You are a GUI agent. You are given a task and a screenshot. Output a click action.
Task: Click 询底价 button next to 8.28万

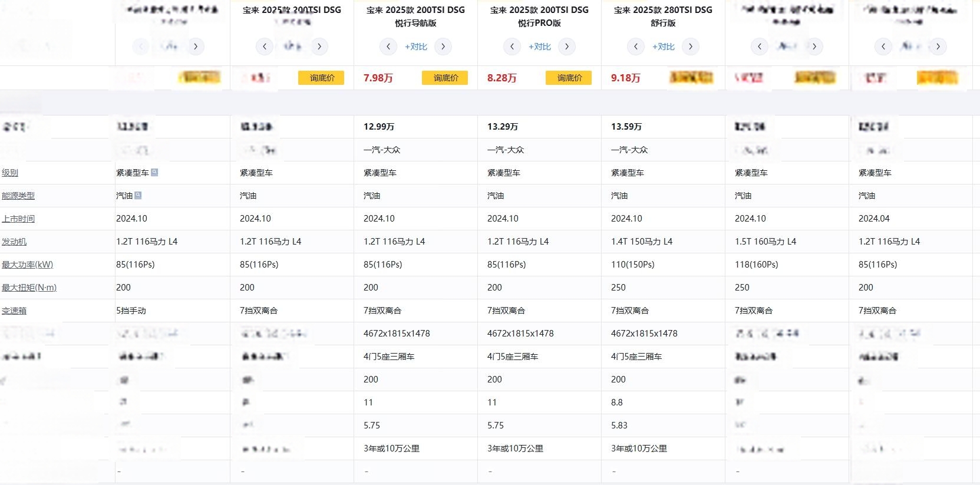point(569,78)
